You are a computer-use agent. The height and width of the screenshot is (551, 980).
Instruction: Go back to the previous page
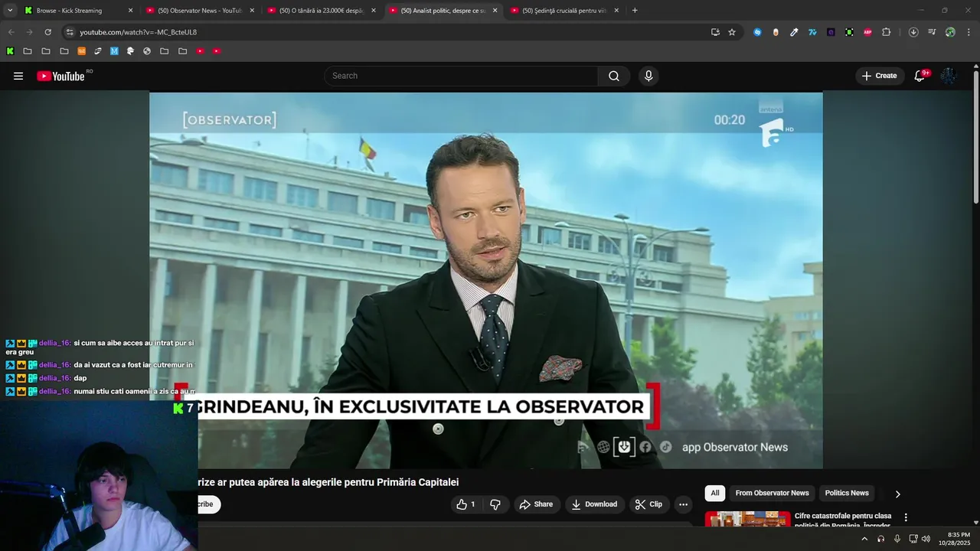11,32
